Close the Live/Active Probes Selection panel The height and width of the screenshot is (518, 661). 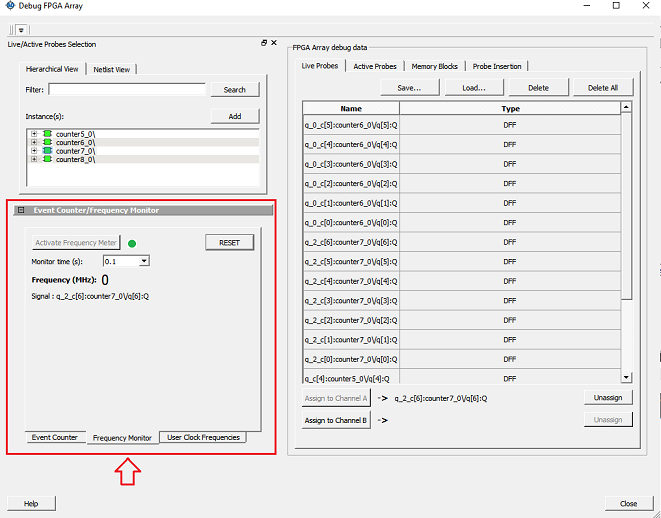tap(273, 43)
